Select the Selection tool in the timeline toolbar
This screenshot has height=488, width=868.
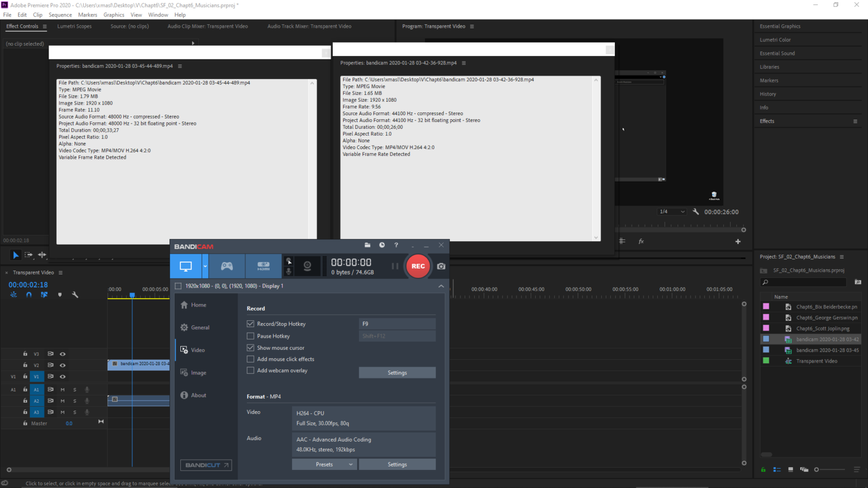tap(15, 255)
